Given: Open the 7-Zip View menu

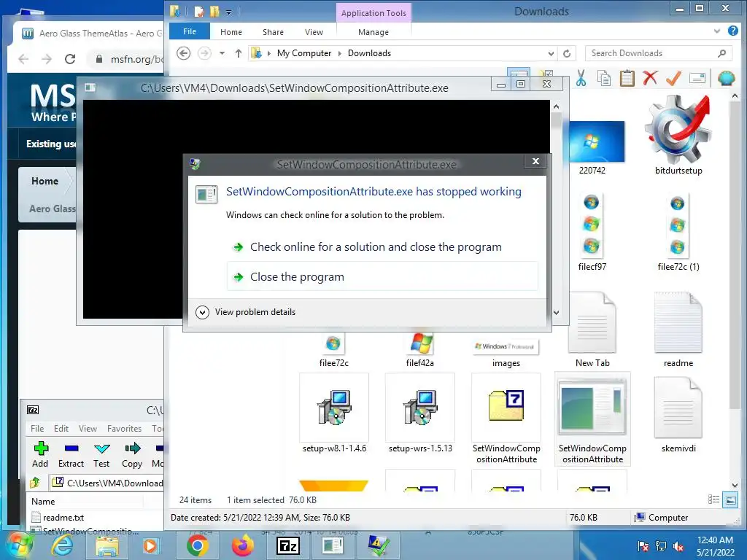Looking at the screenshot, I should tap(88, 429).
